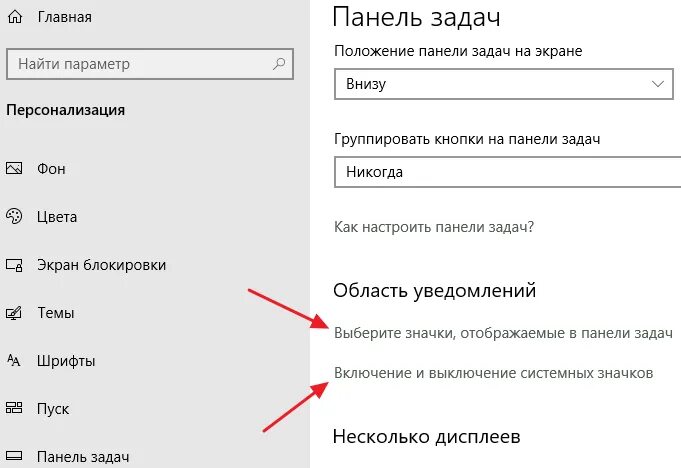Click the Шрифты letters icon
Image resolution: width=681 pixels, height=468 pixels.
(x=13, y=360)
